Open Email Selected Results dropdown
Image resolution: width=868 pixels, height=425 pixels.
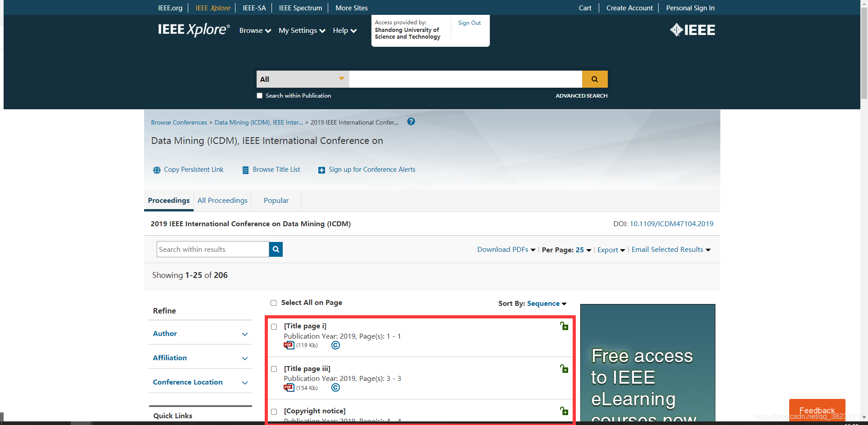(x=671, y=250)
